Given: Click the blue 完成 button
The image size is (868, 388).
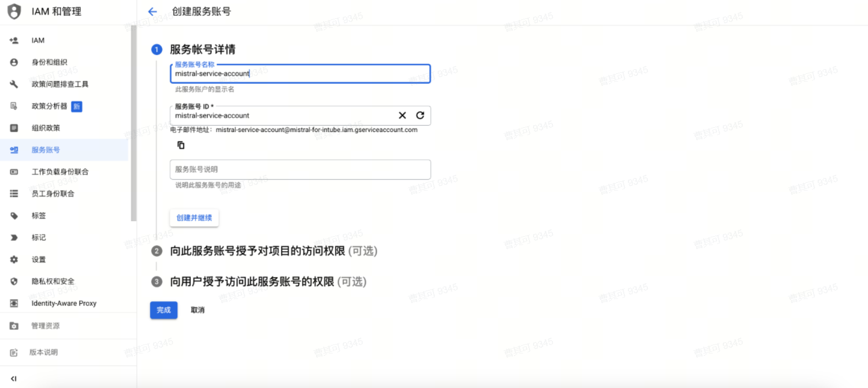Looking at the screenshot, I should [164, 310].
